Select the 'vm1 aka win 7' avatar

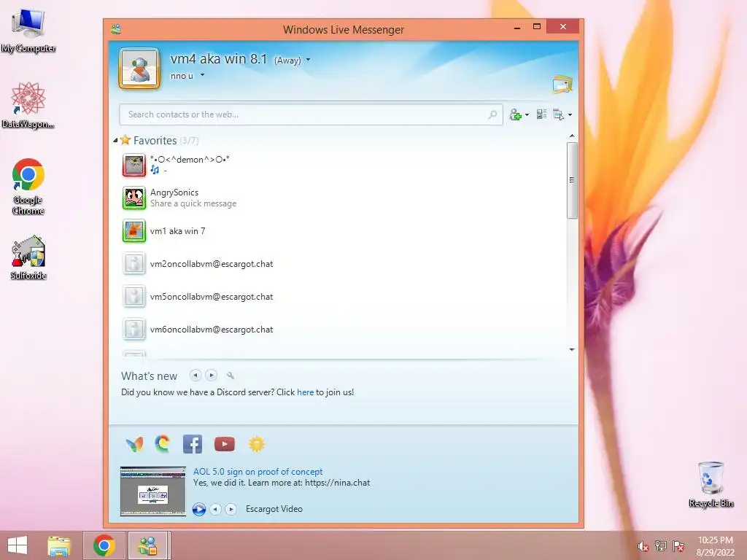point(134,231)
